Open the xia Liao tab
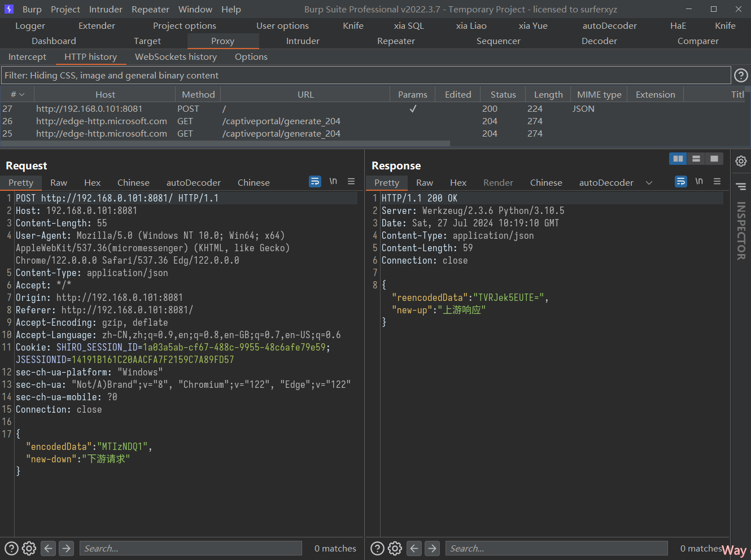The width and height of the screenshot is (751, 560). [x=471, y=25]
